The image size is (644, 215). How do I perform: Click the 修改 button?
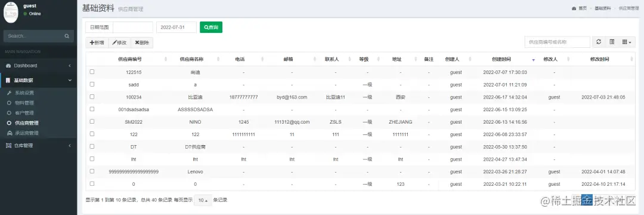pyautogui.click(x=119, y=42)
